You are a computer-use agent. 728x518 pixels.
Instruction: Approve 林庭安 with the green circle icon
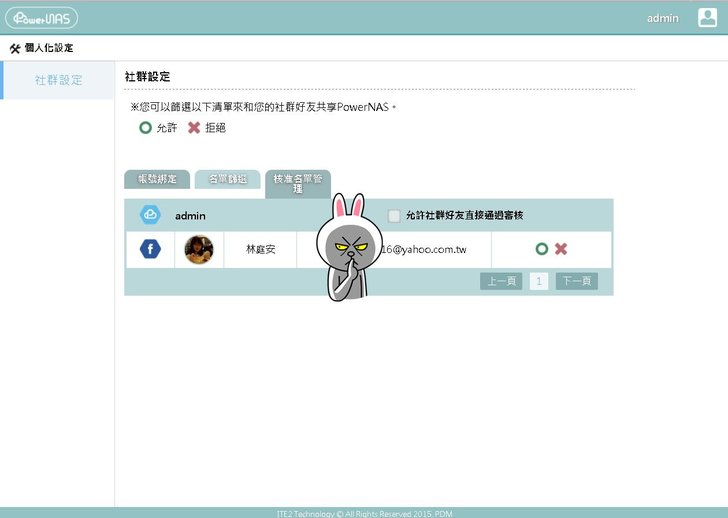point(541,249)
